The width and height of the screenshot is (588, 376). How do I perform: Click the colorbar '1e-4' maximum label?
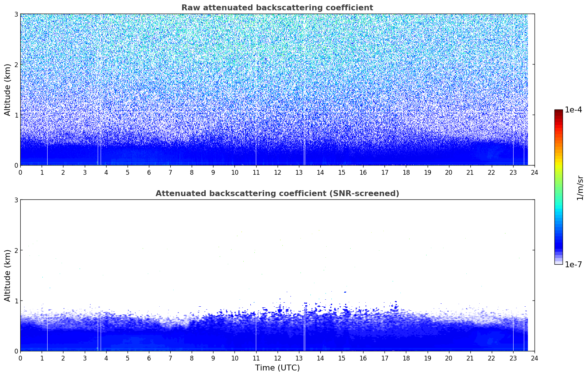click(573, 110)
